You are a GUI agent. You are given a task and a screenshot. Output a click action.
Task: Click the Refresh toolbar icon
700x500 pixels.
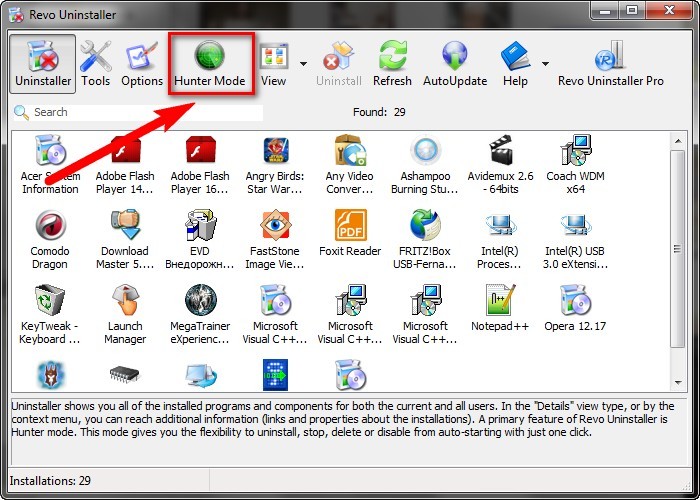392,63
